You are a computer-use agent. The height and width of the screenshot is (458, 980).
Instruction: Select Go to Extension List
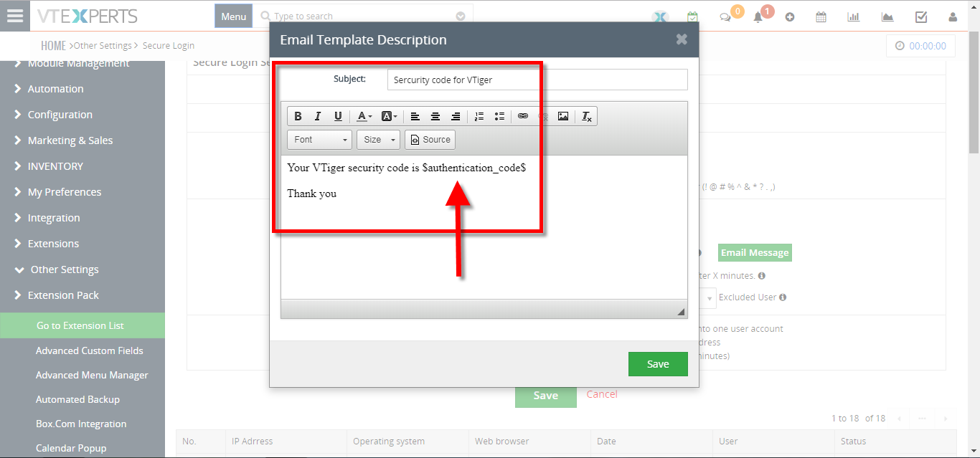tap(83, 325)
